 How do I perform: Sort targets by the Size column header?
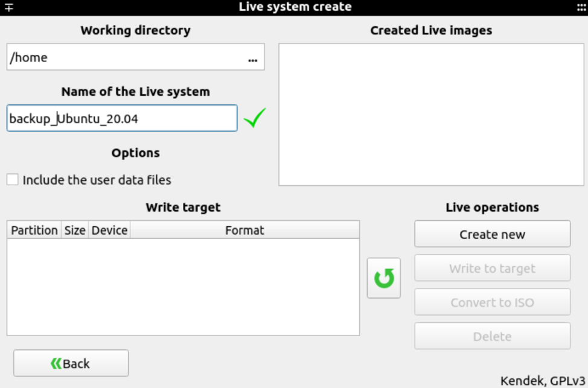75,230
